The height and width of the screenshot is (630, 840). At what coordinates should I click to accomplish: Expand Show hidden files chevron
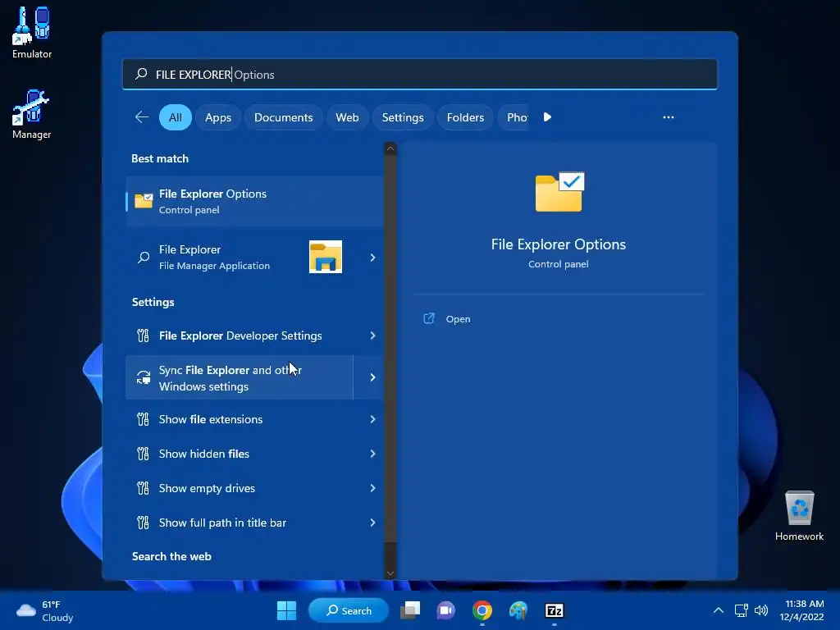coord(372,454)
